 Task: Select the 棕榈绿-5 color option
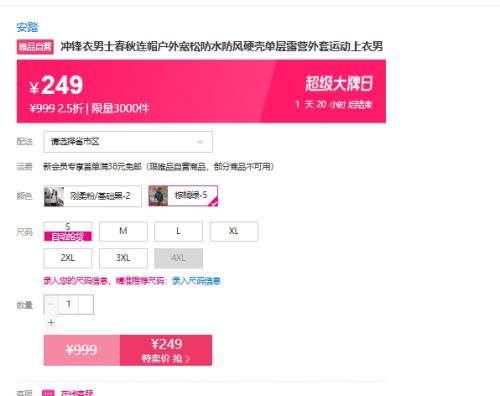click(x=183, y=196)
